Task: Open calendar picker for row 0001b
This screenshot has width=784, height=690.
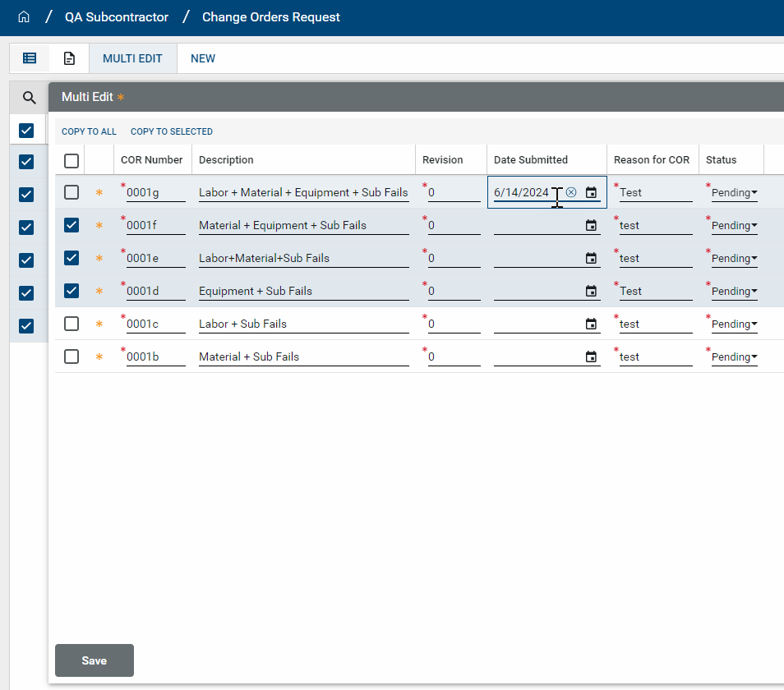Action: coord(591,356)
